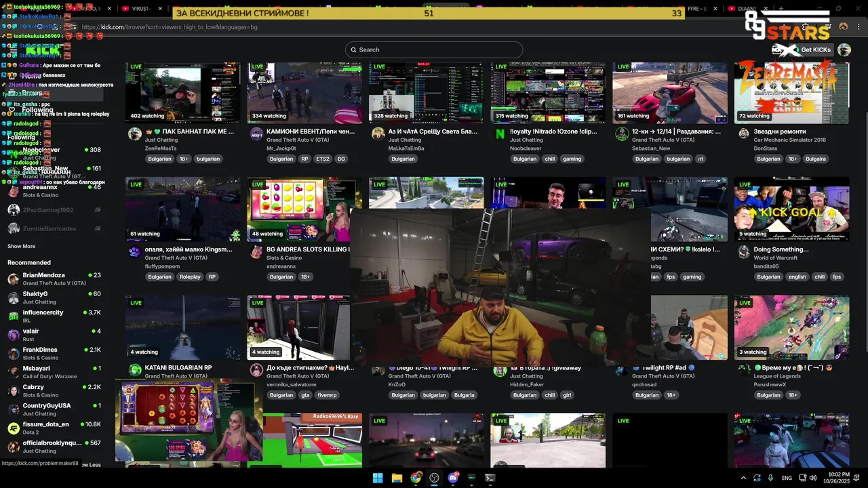
Task: Open Car Mechanic Simulator 2018 category
Action: [x=789, y=140]
